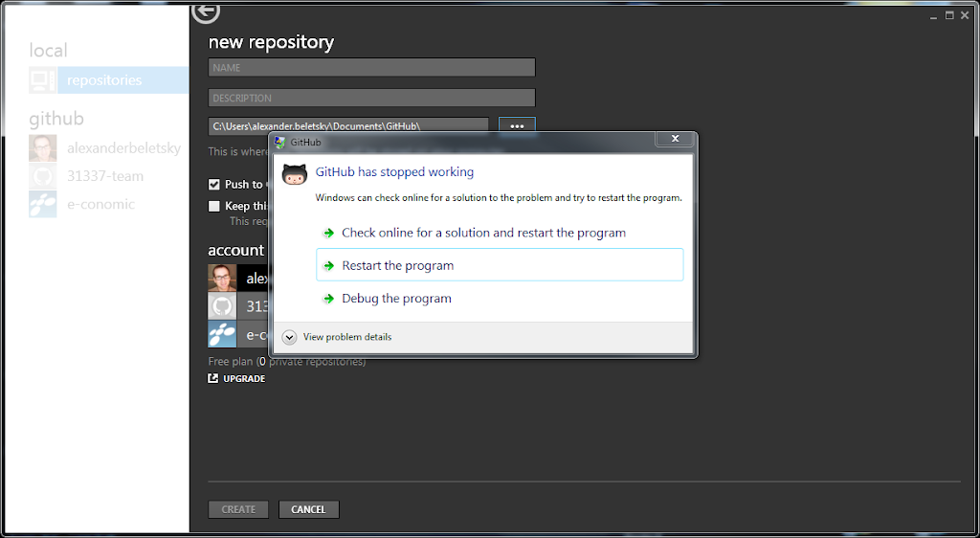Click green arrow beside Debug the program
Viewport: 980px width, 538px height.
point(329,299)
